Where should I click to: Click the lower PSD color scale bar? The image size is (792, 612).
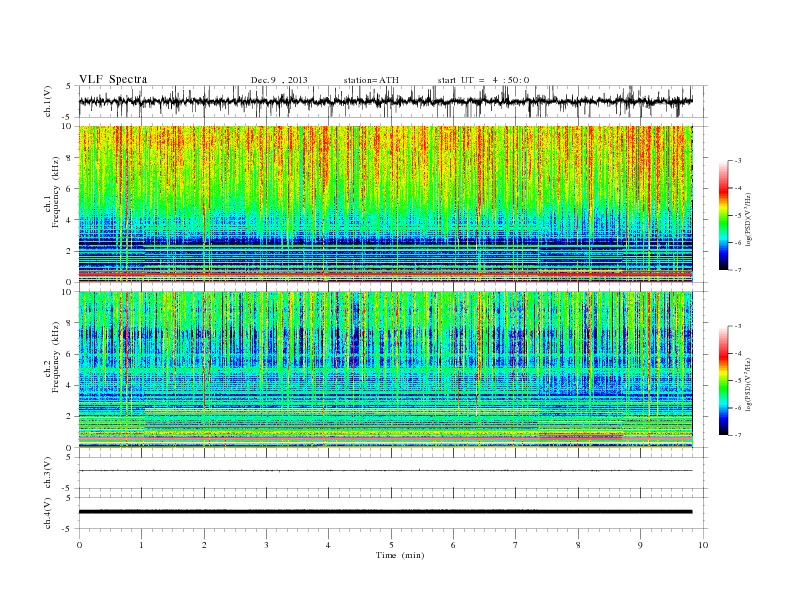pyautogui.click(x=724, y=381)
